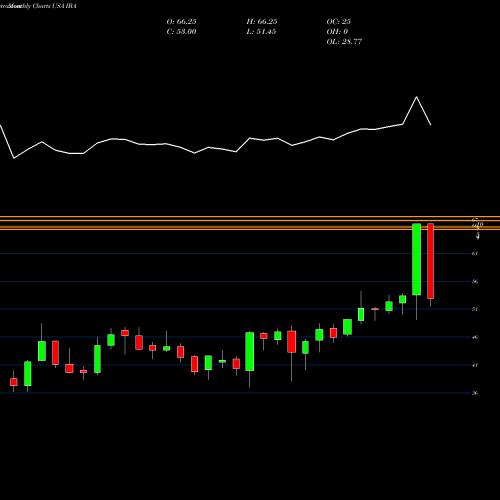The image size is (500, 500).
Task: Click the close value C: 53.00
Action: click(181, 32)
